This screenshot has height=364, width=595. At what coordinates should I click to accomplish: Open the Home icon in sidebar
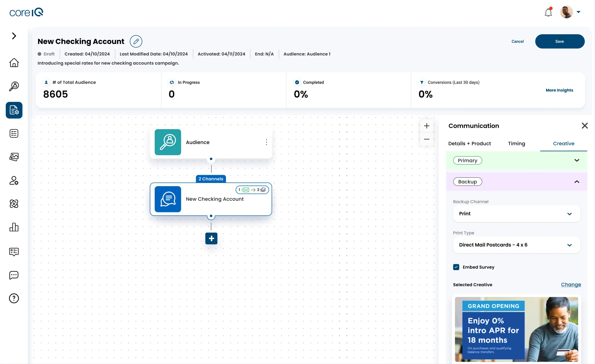[14, 63]
